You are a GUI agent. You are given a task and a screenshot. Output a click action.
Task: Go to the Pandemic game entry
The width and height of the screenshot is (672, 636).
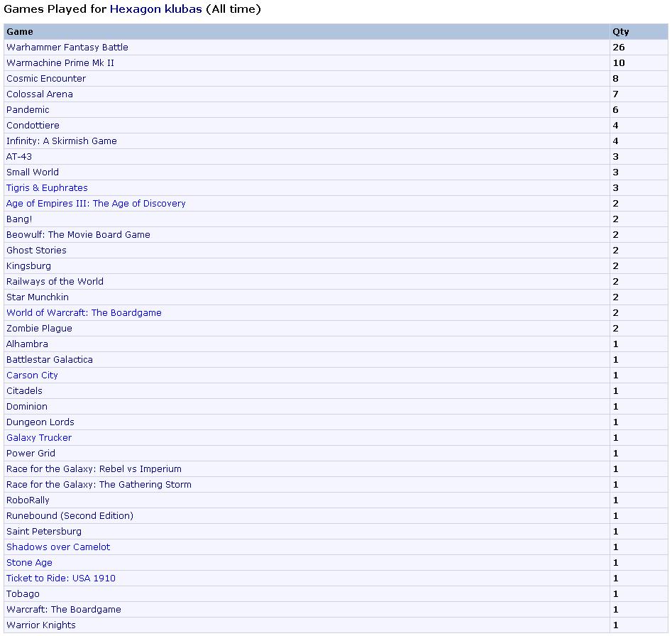pyautogui.click(x=28, y=110)
